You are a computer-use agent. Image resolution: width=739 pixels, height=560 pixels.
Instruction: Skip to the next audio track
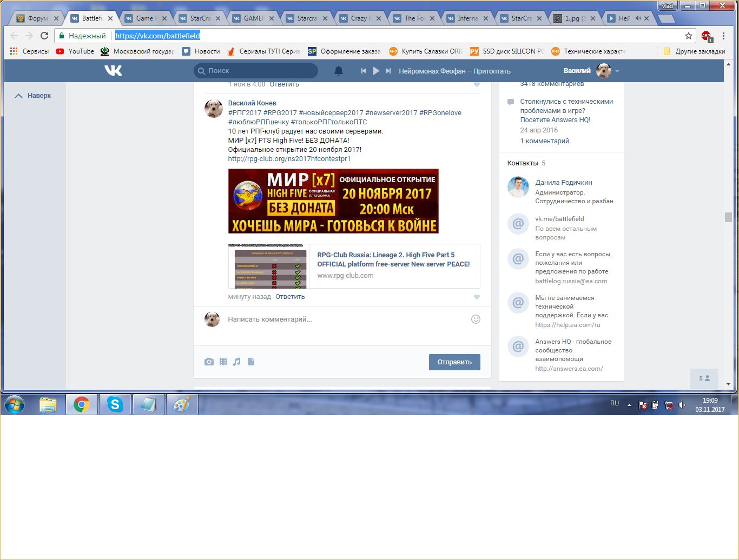(388, 71)
